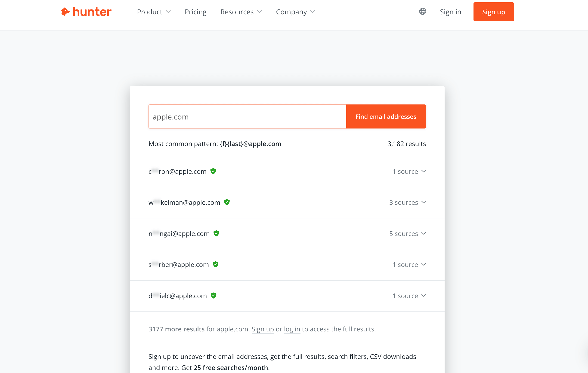The image size is (588, 373).
Task: Select the s***rber@apple.com email text
Action: coord(179,265)
